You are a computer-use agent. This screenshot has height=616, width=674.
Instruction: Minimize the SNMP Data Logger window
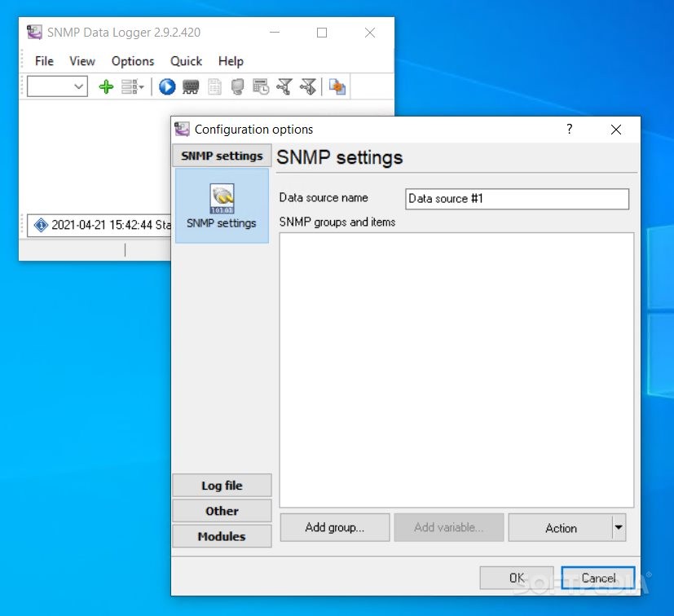[275, 33]
